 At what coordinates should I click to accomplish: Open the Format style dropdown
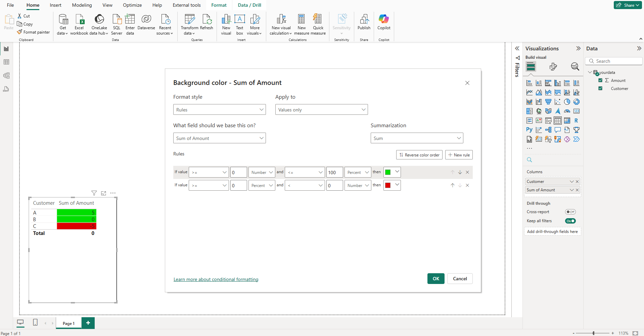coord(220,109)
